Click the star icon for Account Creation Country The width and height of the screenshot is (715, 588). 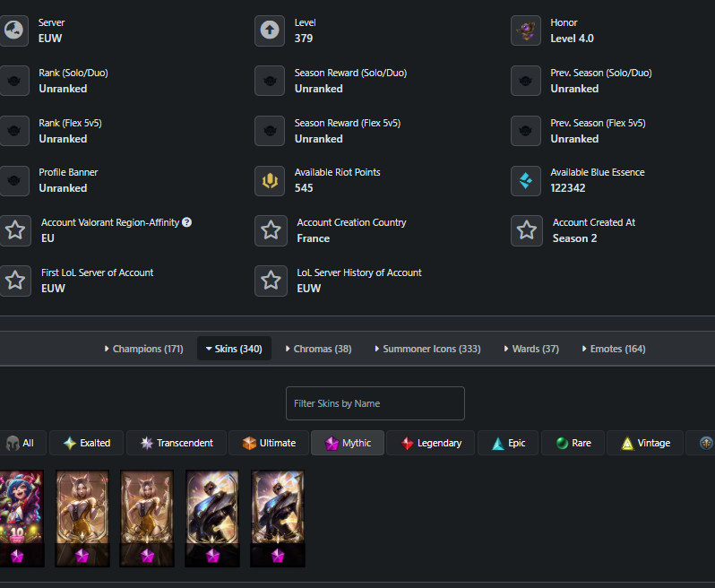(271, 230)
